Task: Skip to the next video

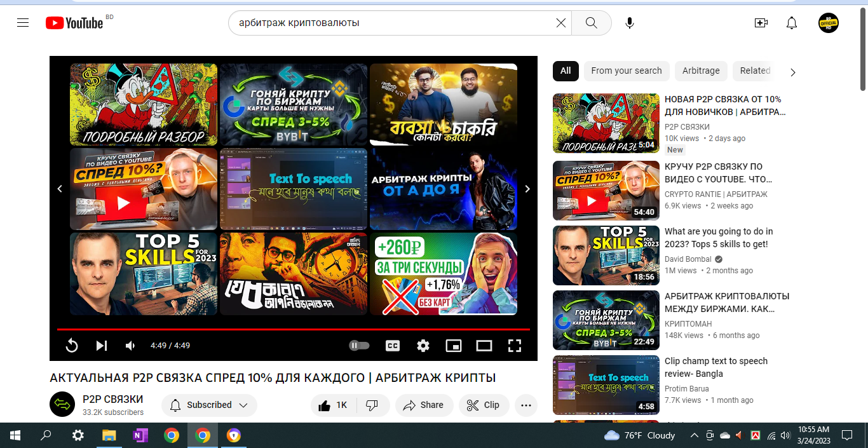Action: tap(101, 346)
